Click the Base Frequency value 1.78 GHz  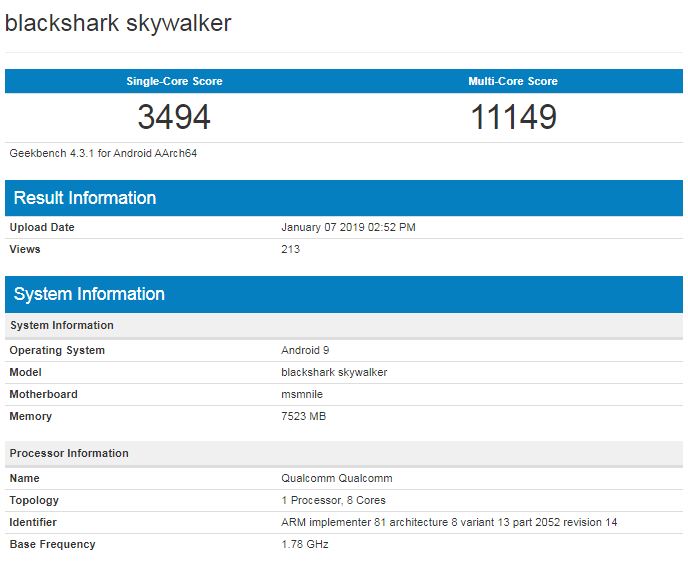point(305,544)
